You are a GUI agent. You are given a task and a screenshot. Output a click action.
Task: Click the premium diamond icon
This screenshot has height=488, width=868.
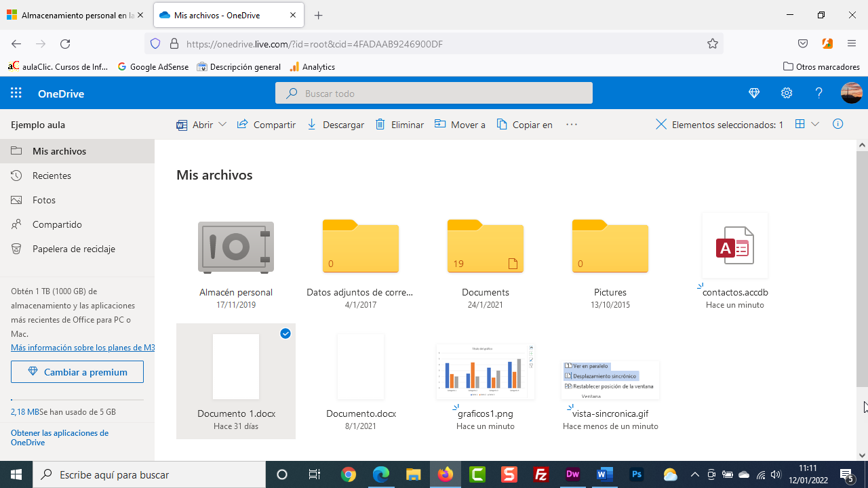(753, 93)
